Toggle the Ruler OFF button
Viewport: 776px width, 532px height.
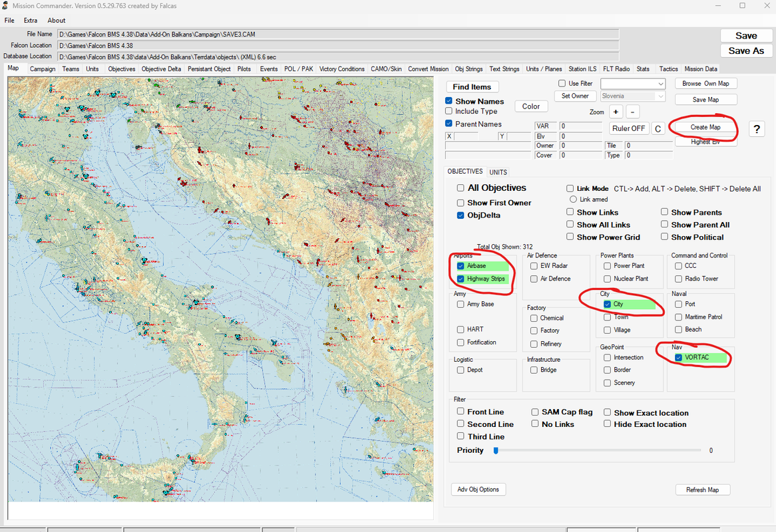click(x=628, y=128)
